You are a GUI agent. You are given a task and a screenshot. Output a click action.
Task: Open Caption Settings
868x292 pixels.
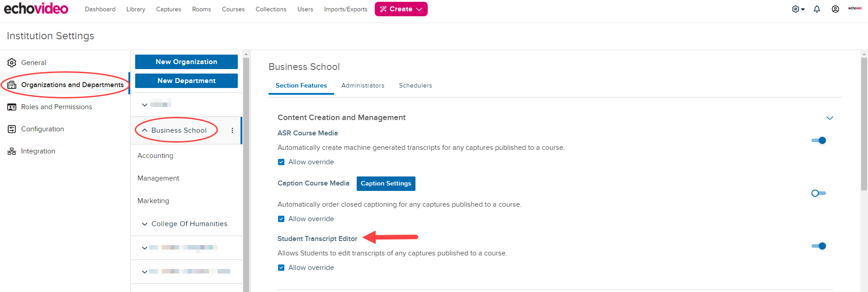[x=386, y=183]
